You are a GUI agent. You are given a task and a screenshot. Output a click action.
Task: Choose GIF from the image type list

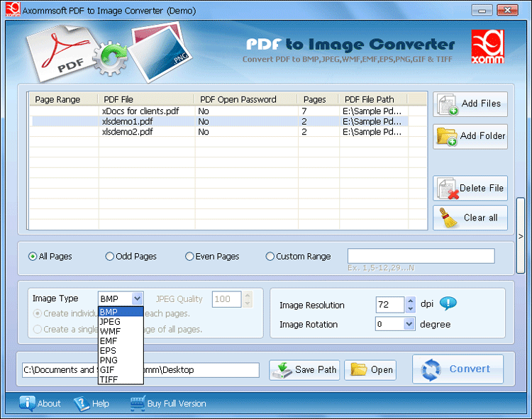pyautogui.click(x=121, y=370)
